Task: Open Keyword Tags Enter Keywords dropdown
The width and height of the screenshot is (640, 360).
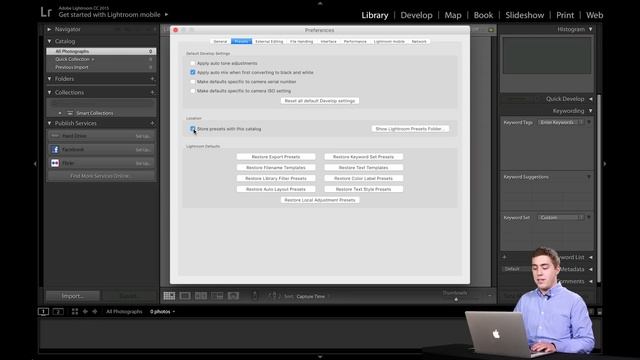Action: pyautogui.click(x=561, y=122)
